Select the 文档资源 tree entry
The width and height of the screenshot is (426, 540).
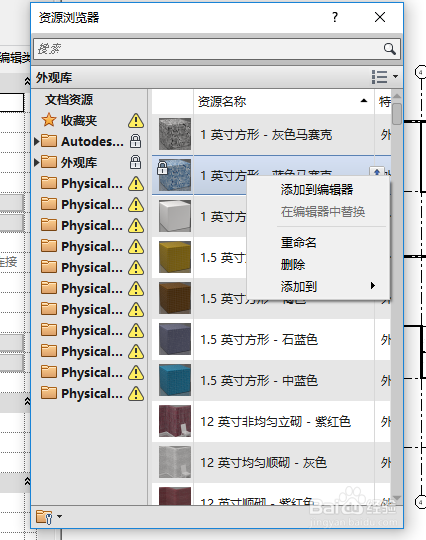tap(69, 100)
